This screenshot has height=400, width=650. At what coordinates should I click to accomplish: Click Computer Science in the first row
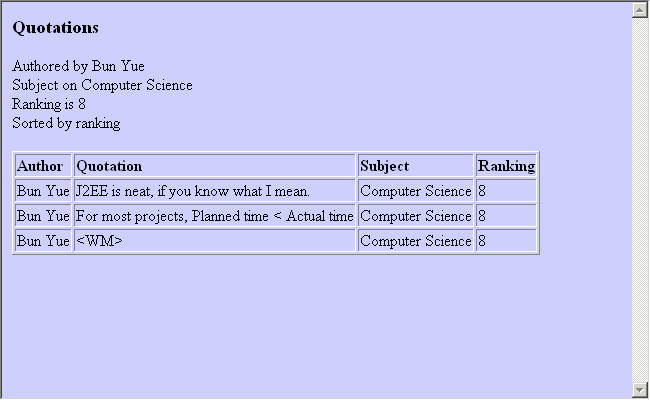click(x=416, y=191)
